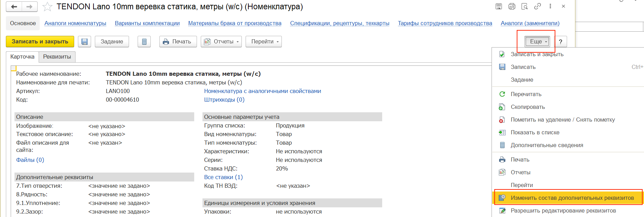The width and height of the screenshot is (644, 217).
Task: Go forward using the right arrow
Action: point(30,7)
